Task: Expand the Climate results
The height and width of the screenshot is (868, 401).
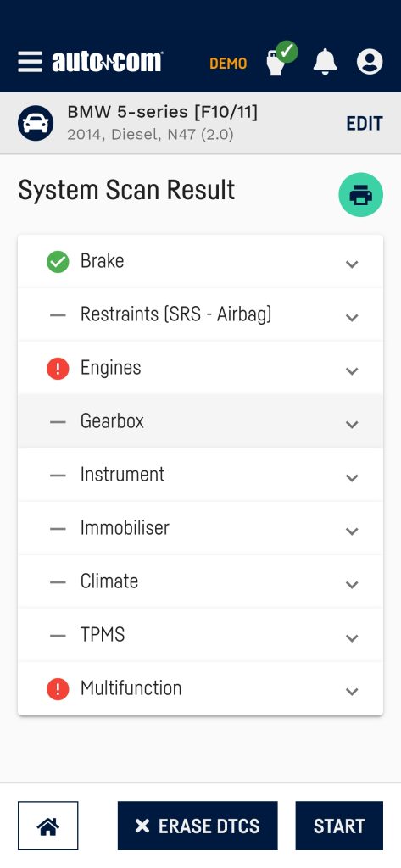Action: 200,581
